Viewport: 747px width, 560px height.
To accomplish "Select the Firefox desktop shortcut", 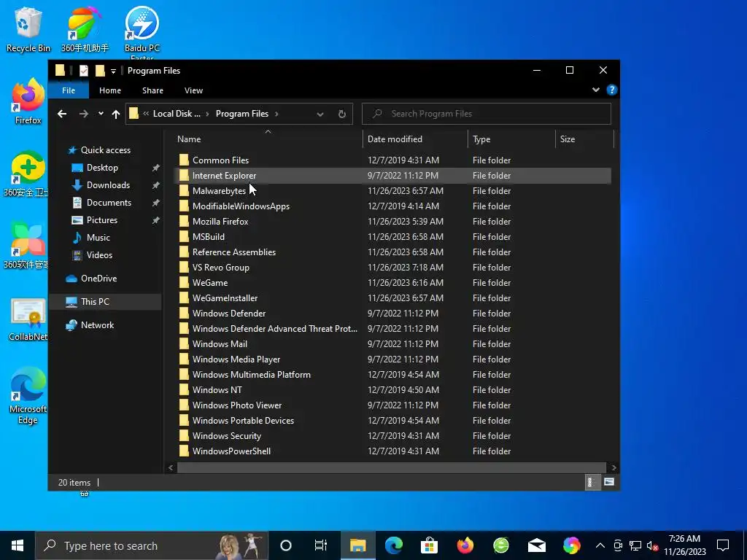I will coord(28,102).
